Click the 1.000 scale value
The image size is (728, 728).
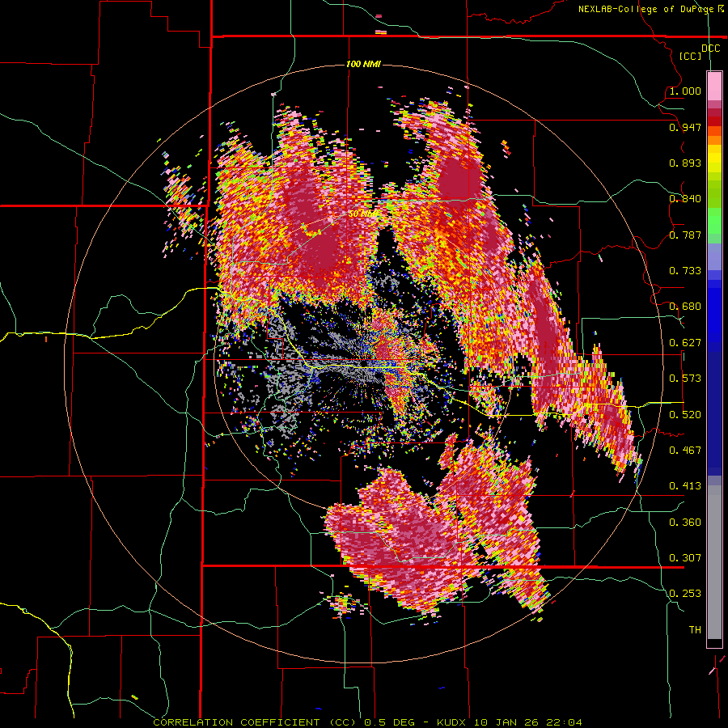685,91
